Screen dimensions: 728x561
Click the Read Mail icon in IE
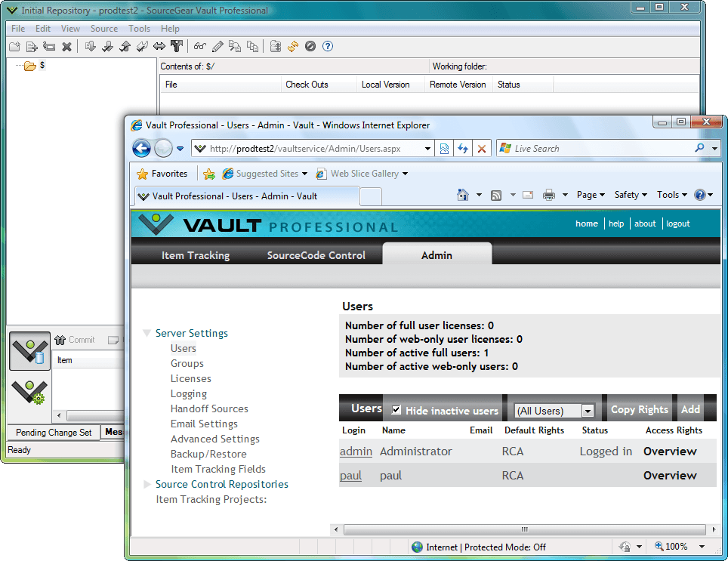528,195
